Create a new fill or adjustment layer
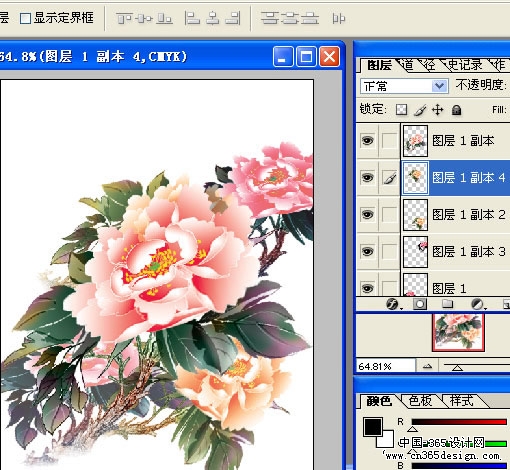Viewport: 510px width, 470px height. 477,304
